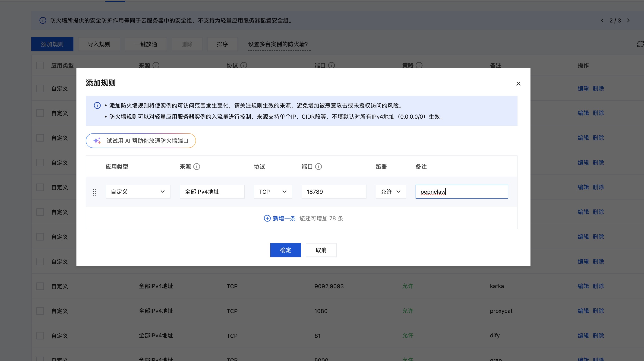Tick the checkbox for the dify rule
The height and width of the screenshot is (361, 644).
coord(40,336)
